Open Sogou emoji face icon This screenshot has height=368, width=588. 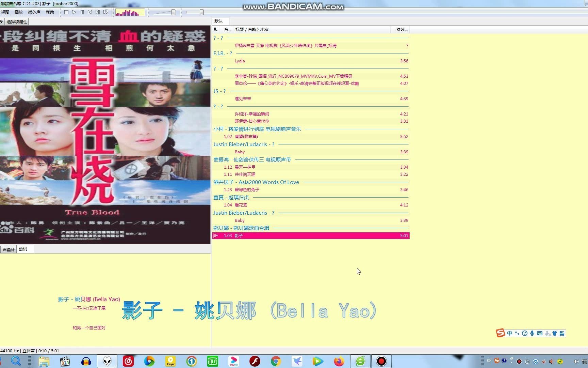(x=525, y=333)
